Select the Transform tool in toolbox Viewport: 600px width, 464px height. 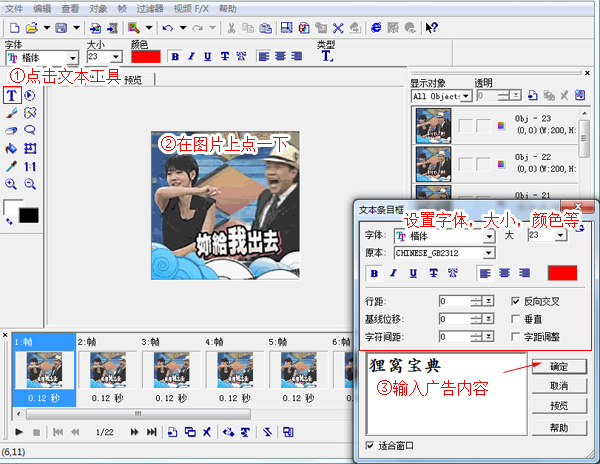coord(30,148)
